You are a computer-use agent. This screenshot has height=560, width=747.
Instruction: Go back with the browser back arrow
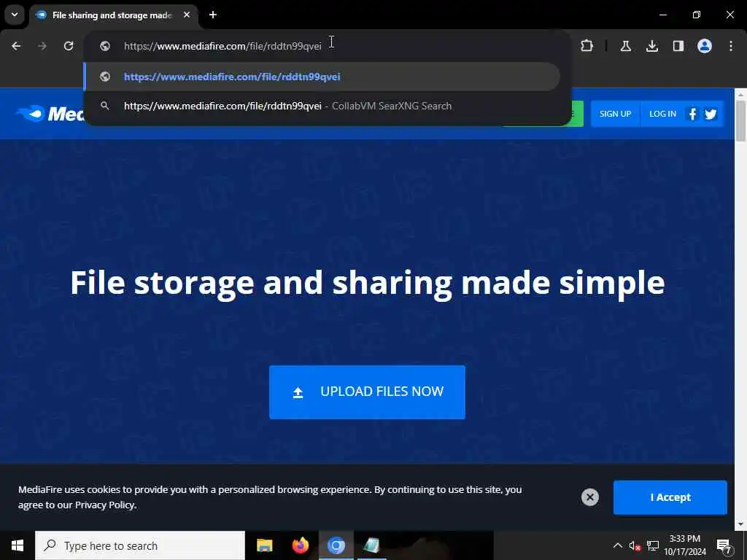point(16,46)
